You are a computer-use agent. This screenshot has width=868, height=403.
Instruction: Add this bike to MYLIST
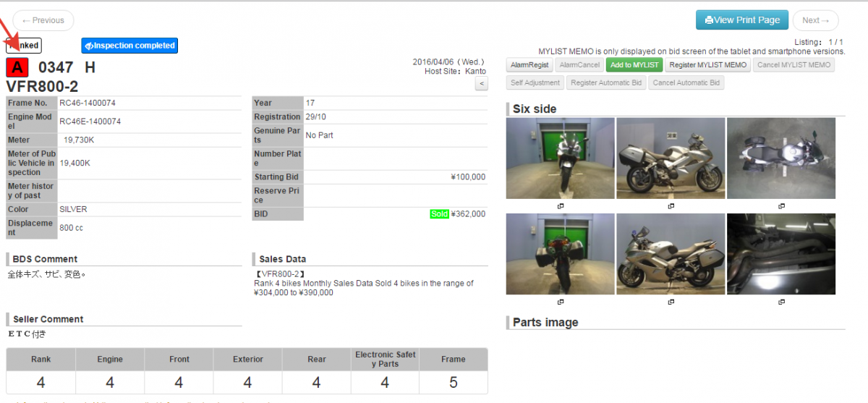(634, 65)
